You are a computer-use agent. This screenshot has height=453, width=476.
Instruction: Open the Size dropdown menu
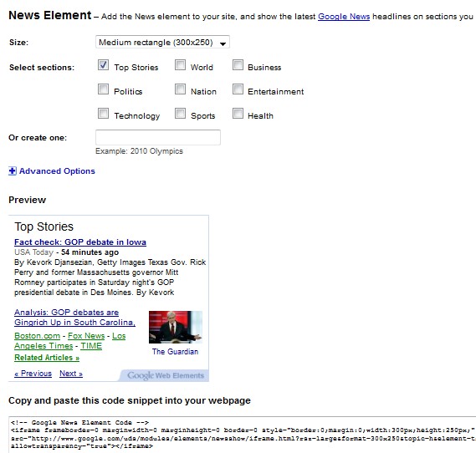coord(162,42)
